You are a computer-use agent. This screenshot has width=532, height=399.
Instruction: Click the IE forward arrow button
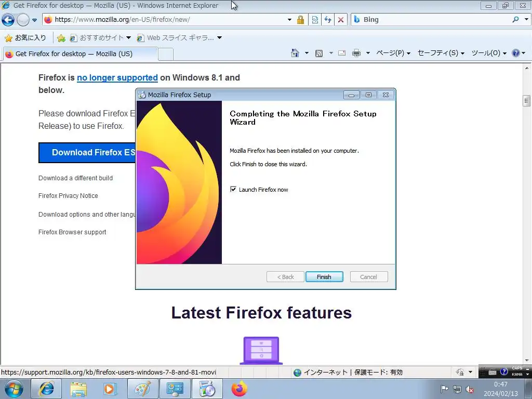click(23, 20)
